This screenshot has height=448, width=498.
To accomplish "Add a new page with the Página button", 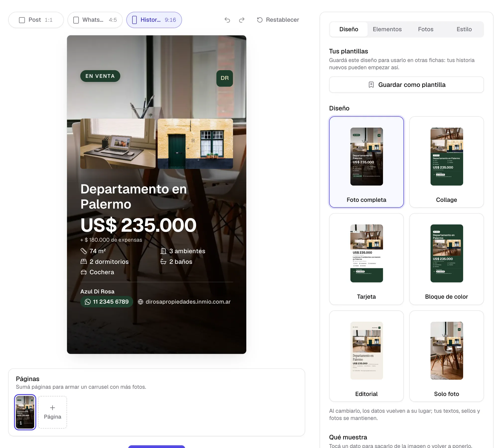I will (x=53, y=412).
